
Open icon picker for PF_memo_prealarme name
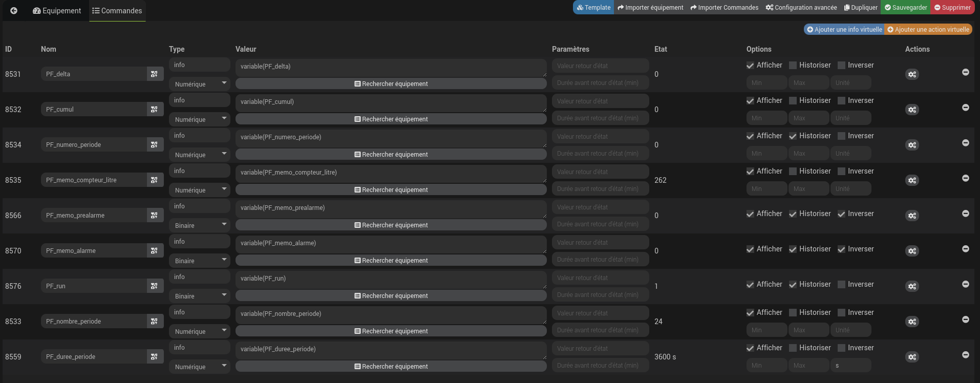pyautogui.click(x=154, y=215)
